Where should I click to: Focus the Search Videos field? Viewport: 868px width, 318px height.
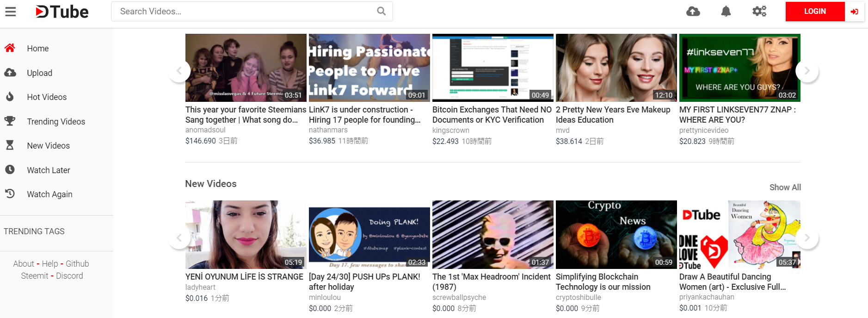coord(245,11)
